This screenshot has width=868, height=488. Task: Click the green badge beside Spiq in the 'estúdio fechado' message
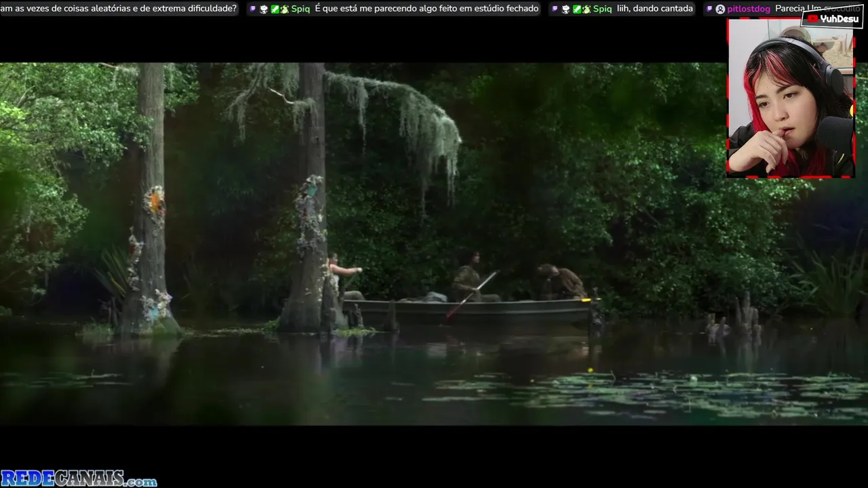point(275,9)
